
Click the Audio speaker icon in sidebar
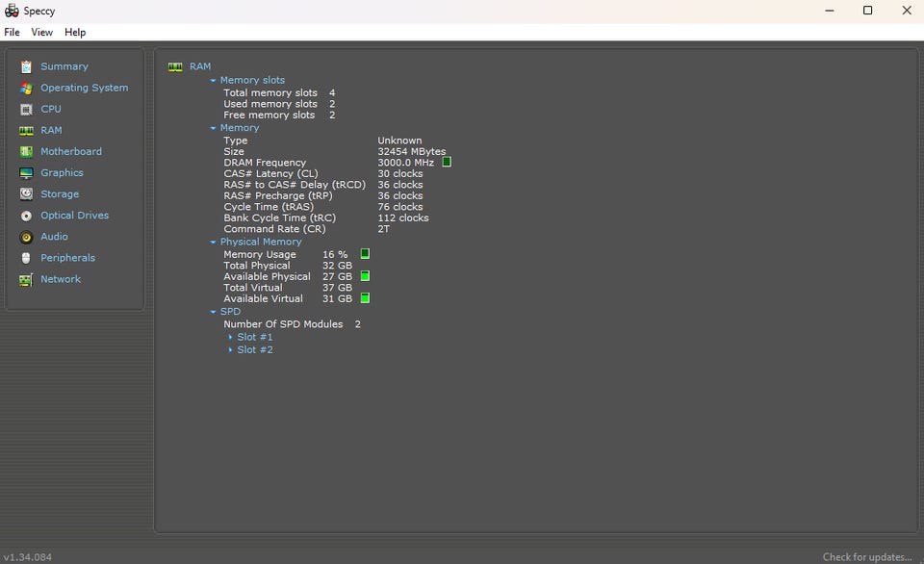[26, 237]
